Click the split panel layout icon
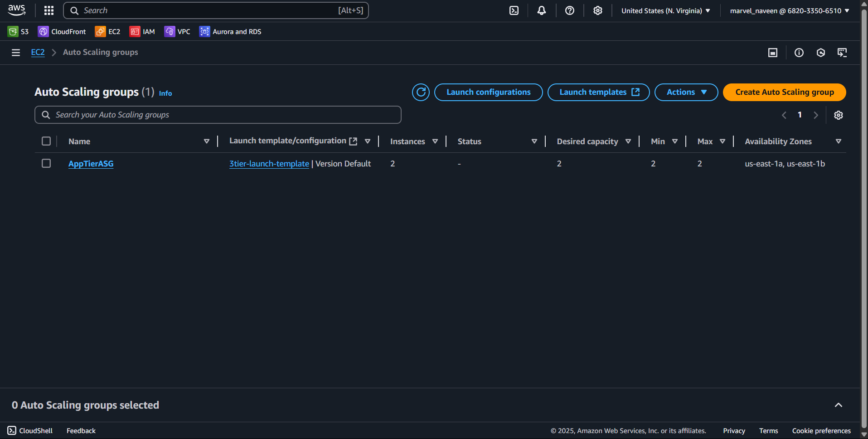Viewport: 868px width, 439px height. [x=773, y=53]
